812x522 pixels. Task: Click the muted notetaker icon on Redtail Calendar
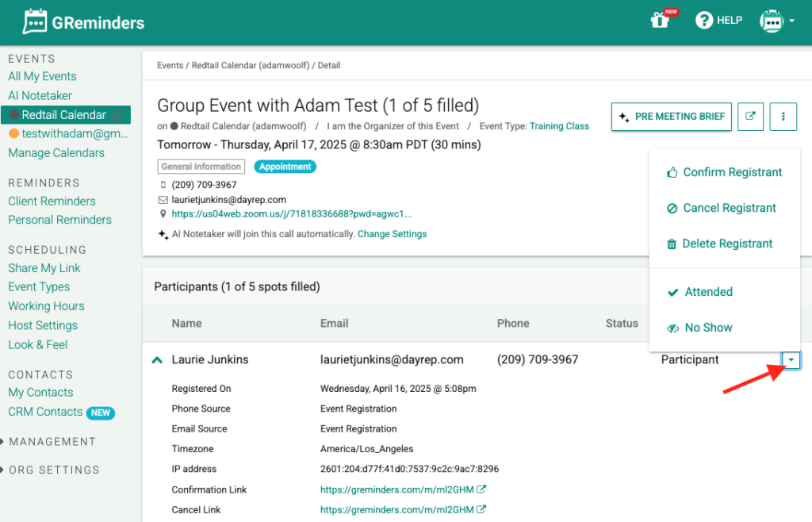117,115
